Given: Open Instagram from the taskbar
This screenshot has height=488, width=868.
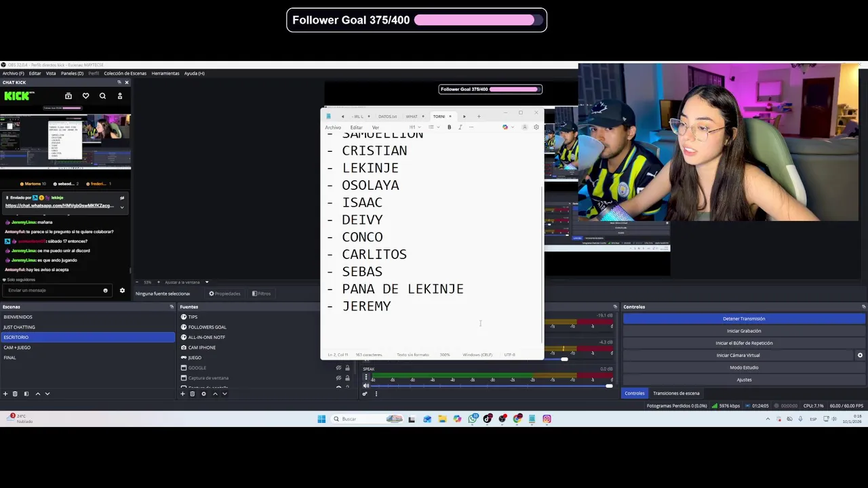Looking at the screenshot, I should click(547, 419).
